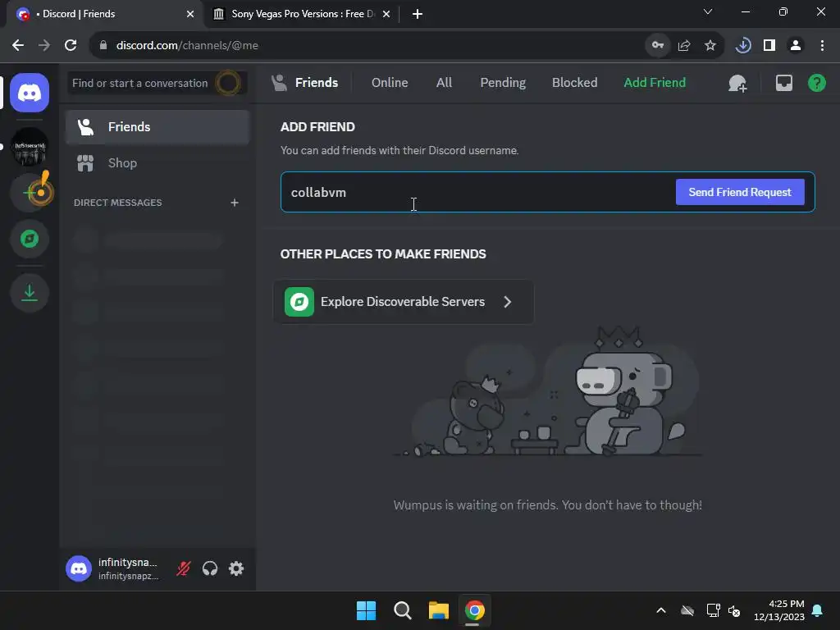Screen dimensions: 840x630
Task: Click the Add a Server plus icon
Action: pyautogui.click(x=30, y=192)
